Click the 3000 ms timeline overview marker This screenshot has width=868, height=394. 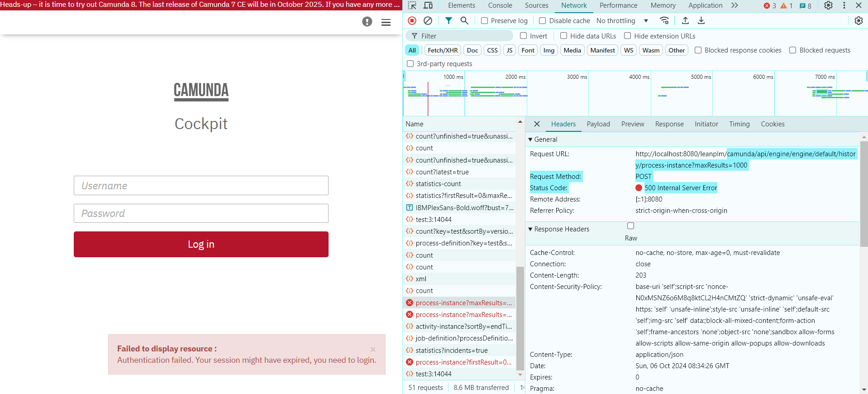[577, 77]
